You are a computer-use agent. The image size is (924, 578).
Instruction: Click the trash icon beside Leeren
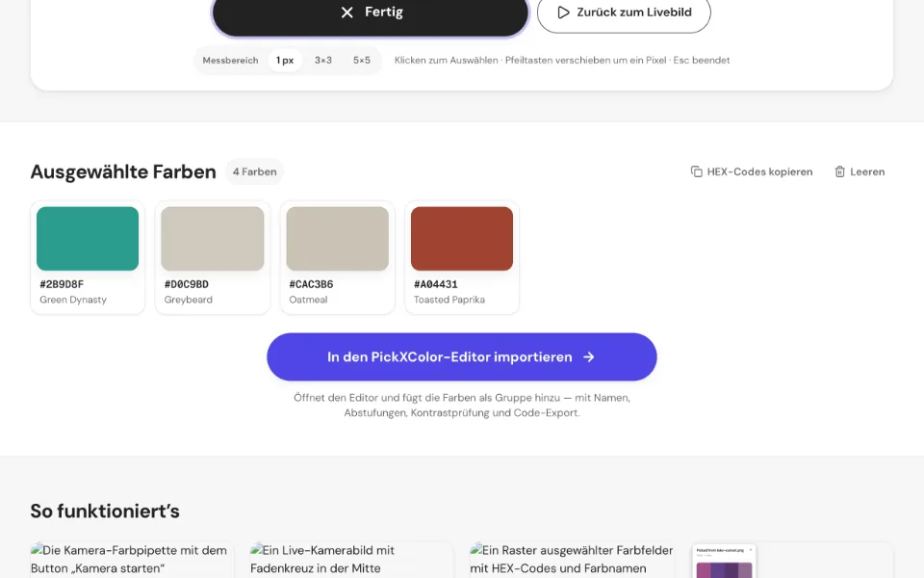[x=839, y=171]
